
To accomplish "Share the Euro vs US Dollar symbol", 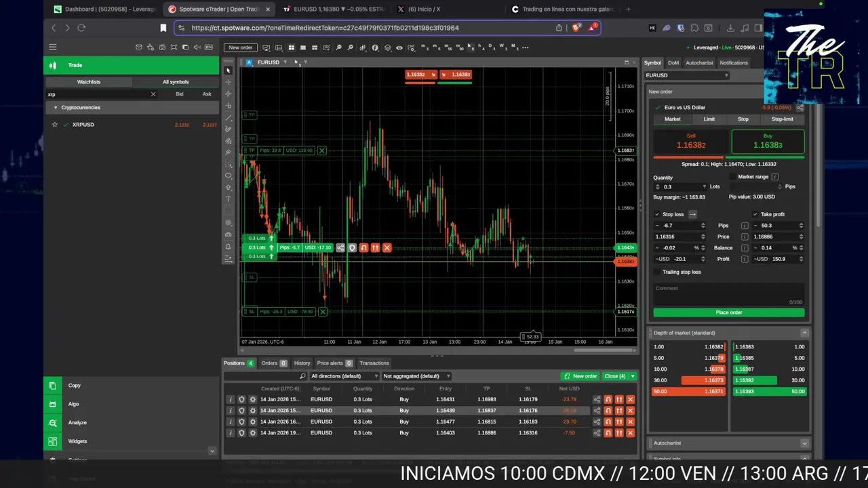I will click(800, 107).
